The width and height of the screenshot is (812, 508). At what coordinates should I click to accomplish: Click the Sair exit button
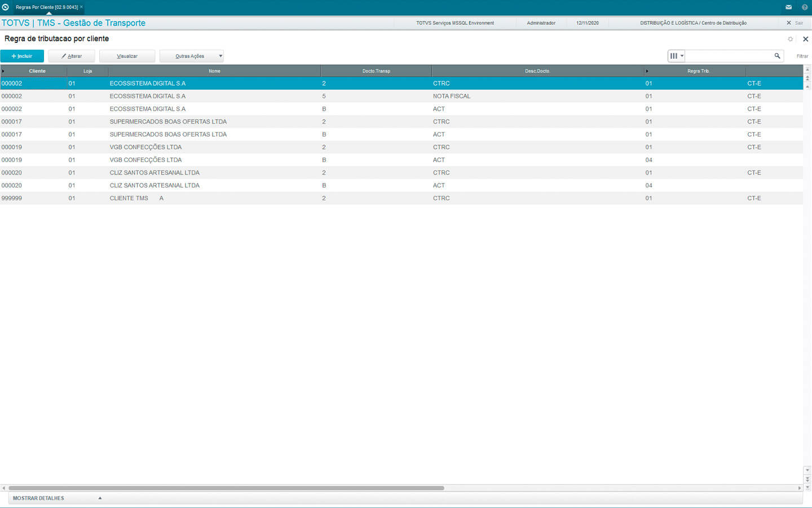(x=795, y=23)
